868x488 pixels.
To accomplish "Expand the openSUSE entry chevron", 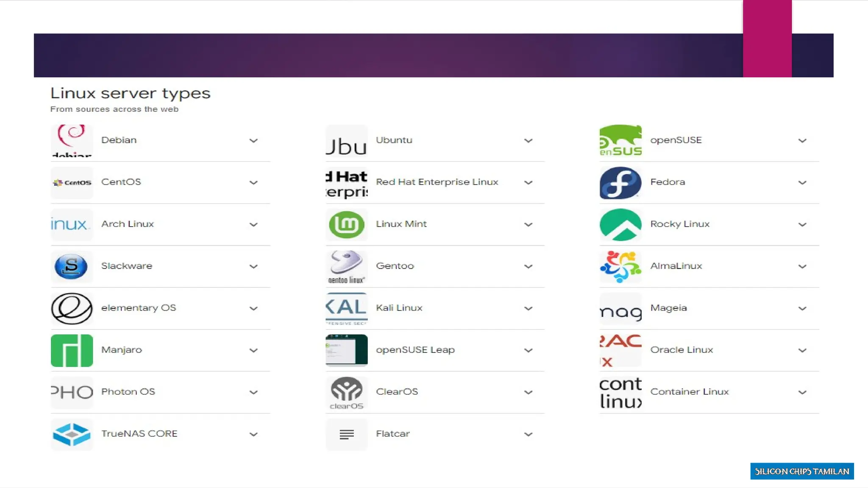I will tap(802, 141).
